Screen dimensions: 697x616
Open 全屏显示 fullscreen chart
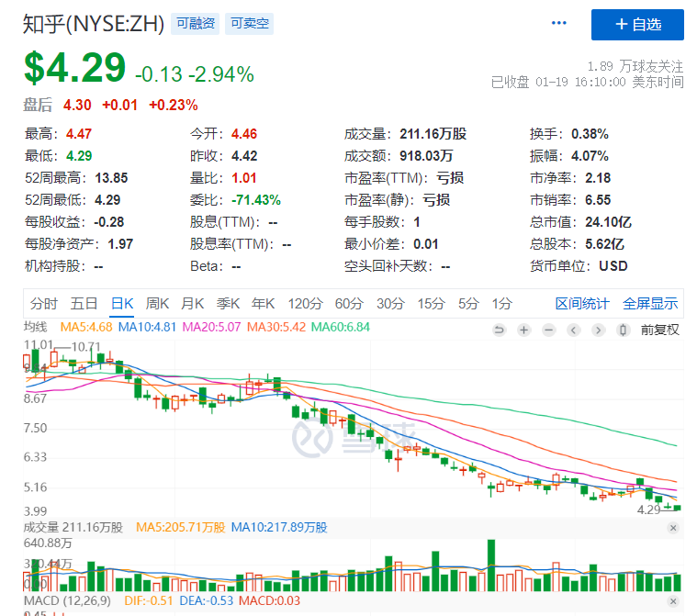[x=650, y=304]
